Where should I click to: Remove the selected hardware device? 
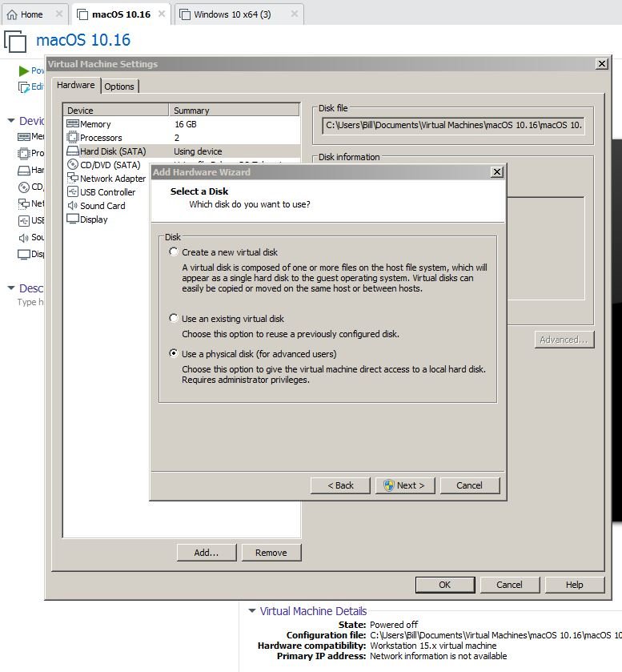click(271, 553)
